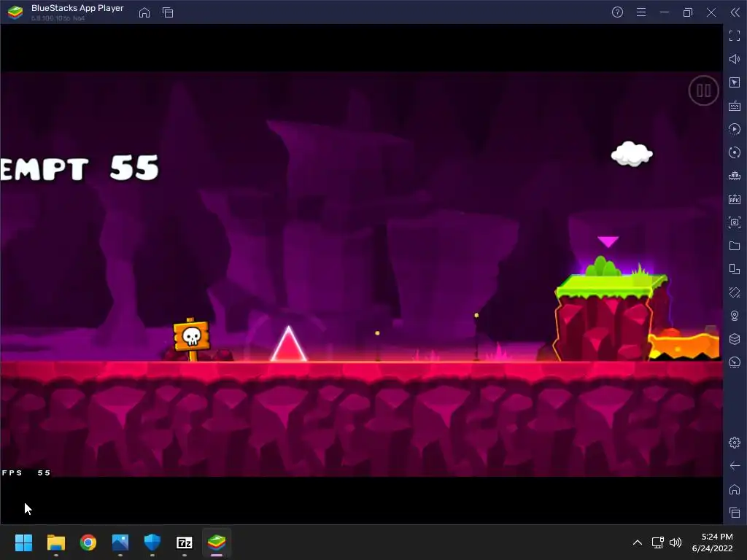Open the recent apps icon in title bar

tap(168, 12)
